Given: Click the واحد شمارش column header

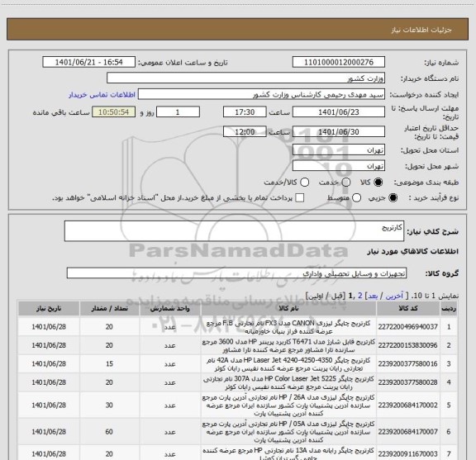Looking at the screenshot, I should click(170, 309).
